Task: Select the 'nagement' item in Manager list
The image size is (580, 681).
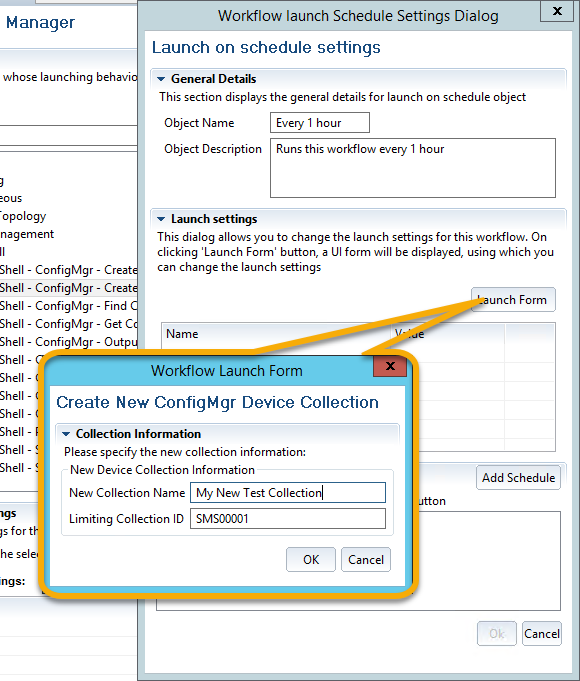Action: pyautogui.click(x=27, y=234)
